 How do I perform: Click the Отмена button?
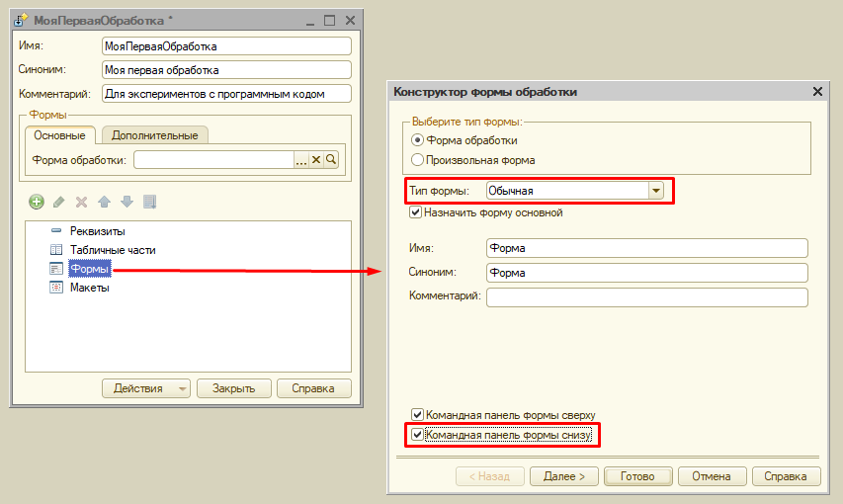click(712, 476)
